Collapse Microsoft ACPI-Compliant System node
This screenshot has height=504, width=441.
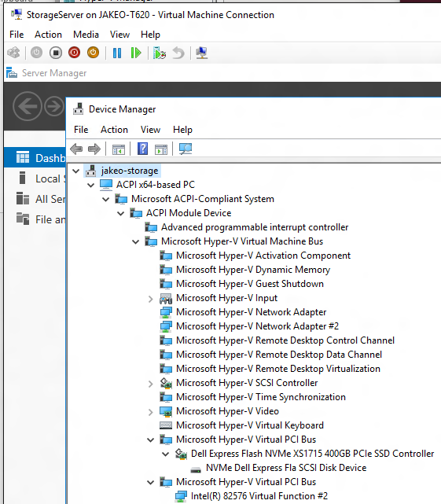[x=106, y=199]
